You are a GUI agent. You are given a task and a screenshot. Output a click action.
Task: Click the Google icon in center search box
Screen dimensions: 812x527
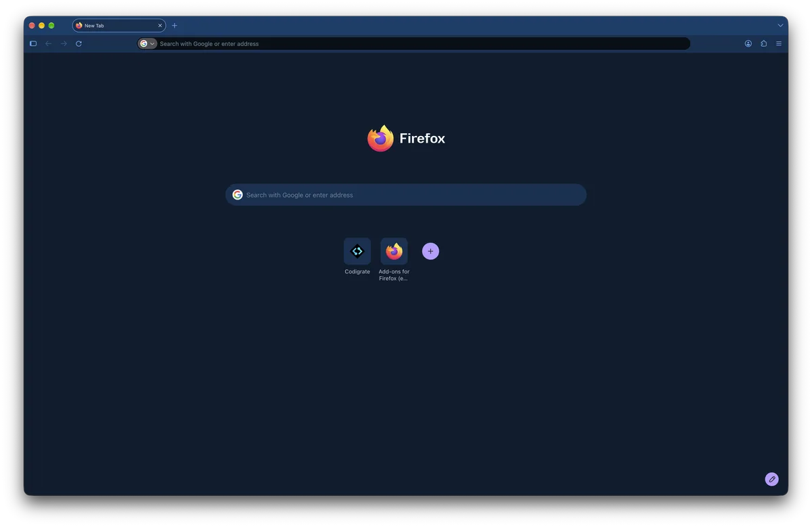[238, 195]
